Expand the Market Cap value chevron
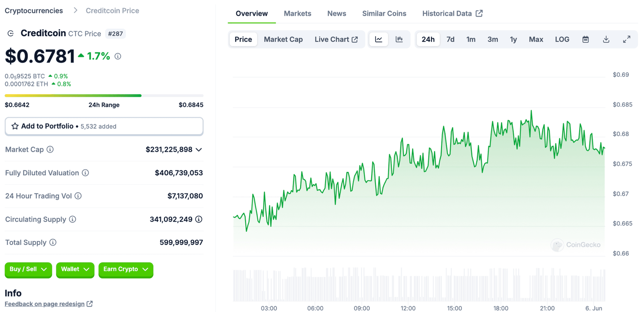 [199, 150]
